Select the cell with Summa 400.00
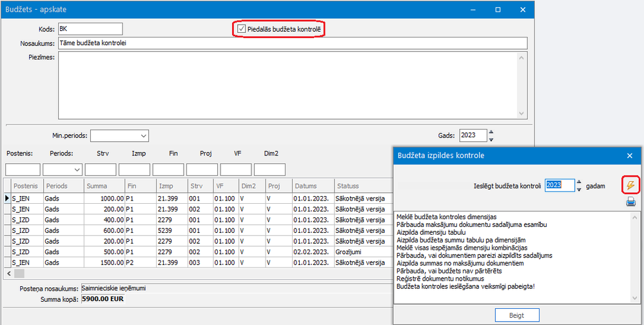This screenshot has width=644, height=325. coord(104,219)
